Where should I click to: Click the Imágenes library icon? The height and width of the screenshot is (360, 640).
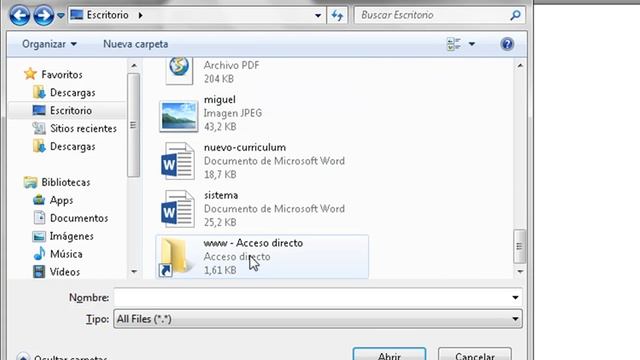point(39,236)
